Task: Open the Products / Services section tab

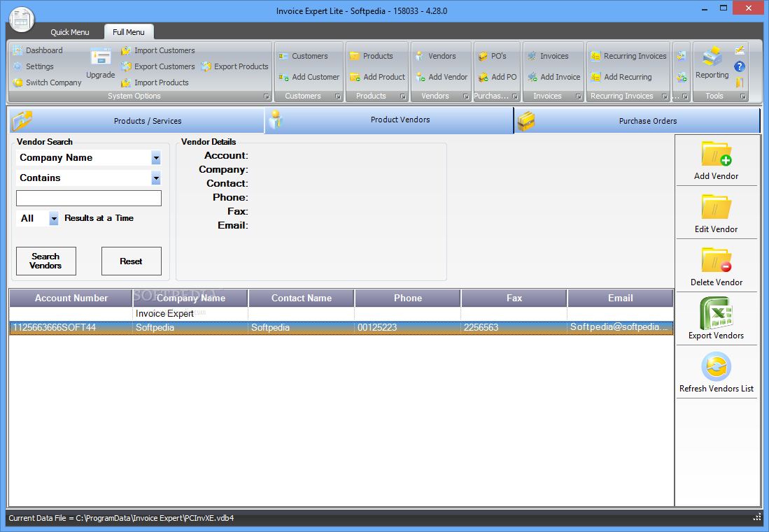Action: point(137,121)
